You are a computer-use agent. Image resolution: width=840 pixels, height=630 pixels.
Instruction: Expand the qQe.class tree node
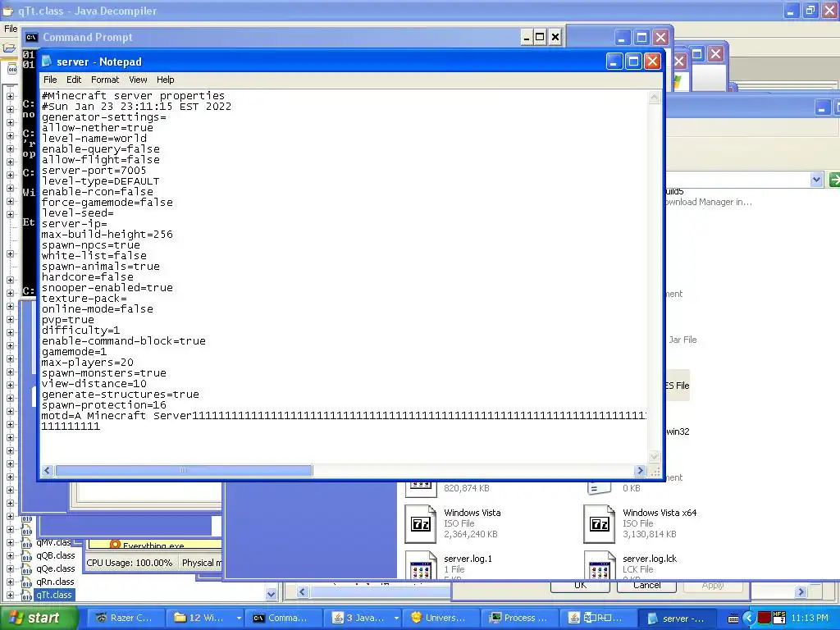(x=10, y=569)
